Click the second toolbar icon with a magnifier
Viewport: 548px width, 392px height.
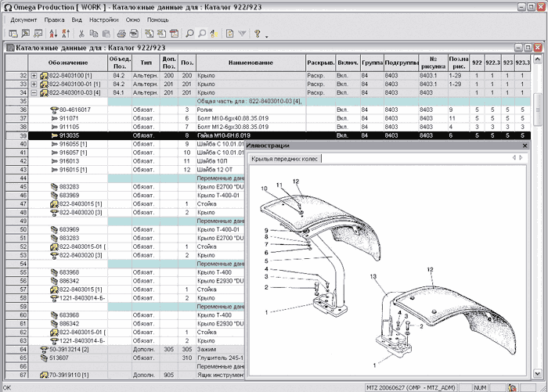coord(26,34)
